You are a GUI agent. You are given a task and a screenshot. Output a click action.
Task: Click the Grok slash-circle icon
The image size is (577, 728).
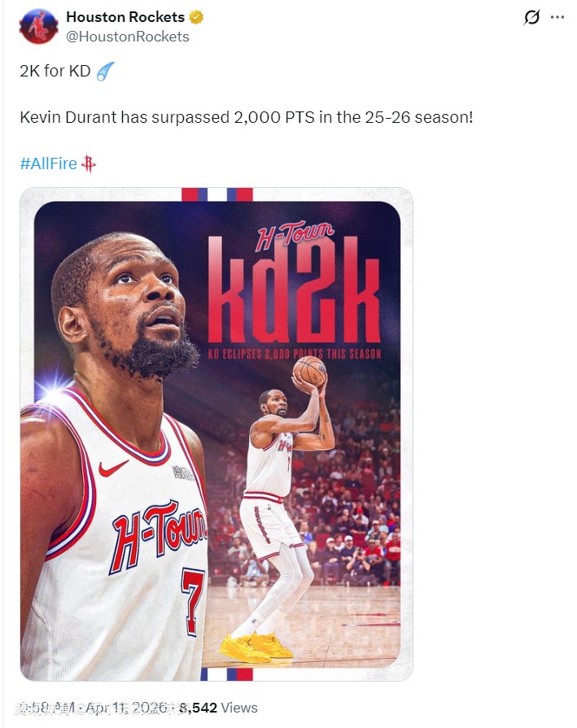[x=531, y=18]
